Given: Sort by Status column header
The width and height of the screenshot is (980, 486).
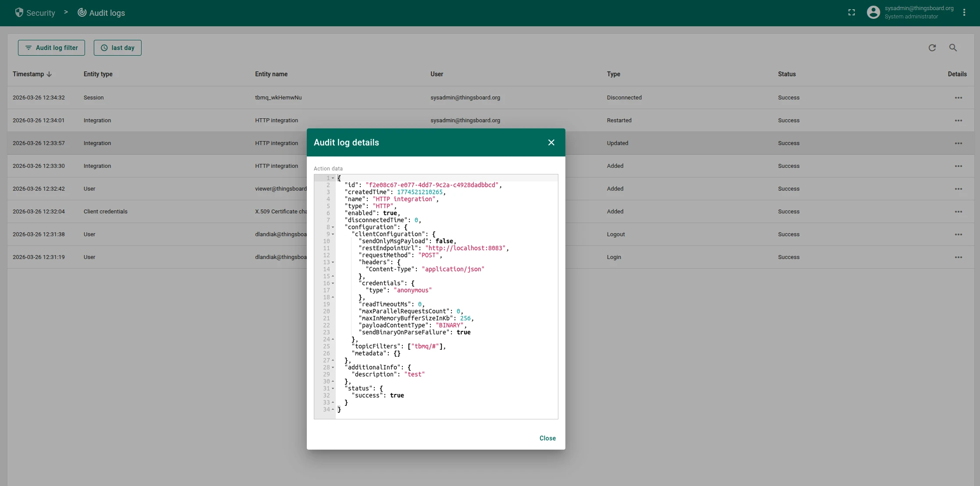Looking at the screenshot, I should (787, 74).
